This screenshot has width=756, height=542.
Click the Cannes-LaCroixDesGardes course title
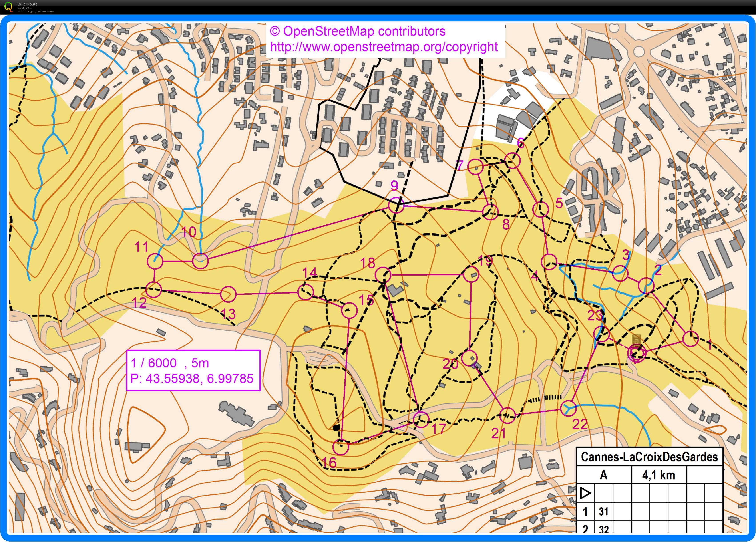pos(649,457)
